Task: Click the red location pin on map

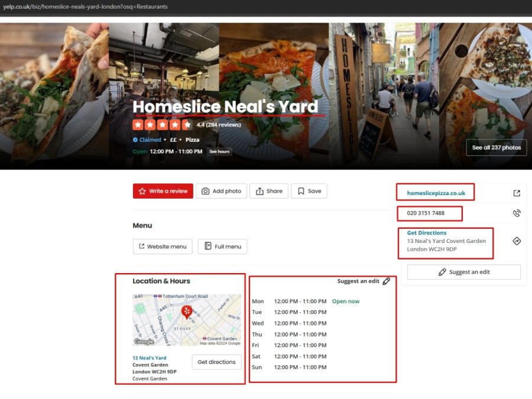Action: [x=187, y=312]
